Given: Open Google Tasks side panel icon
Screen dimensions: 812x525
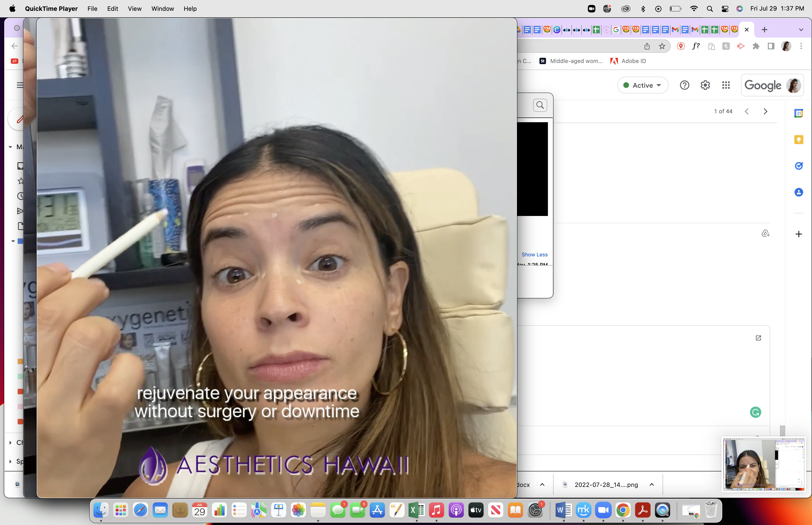Looking at the screenshot, I should pos(798,166).
